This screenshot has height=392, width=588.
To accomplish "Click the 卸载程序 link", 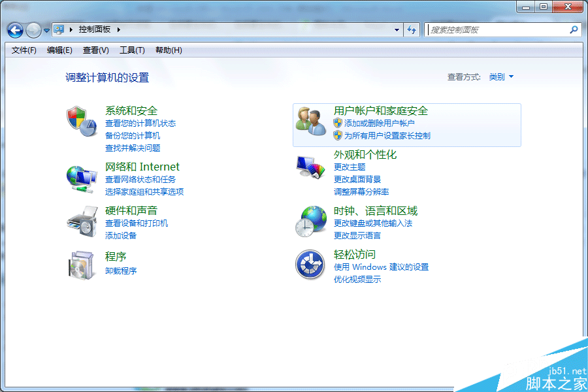I will point(121,271).
